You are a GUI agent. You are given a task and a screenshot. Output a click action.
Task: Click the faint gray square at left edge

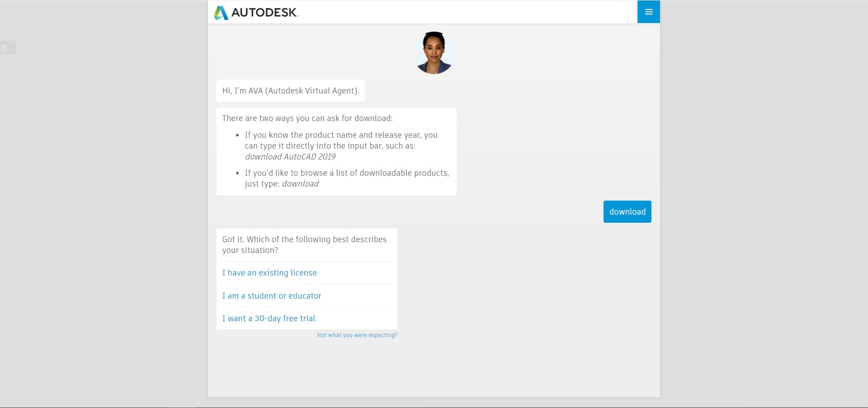pyautogui.click(x=5, y=47)
